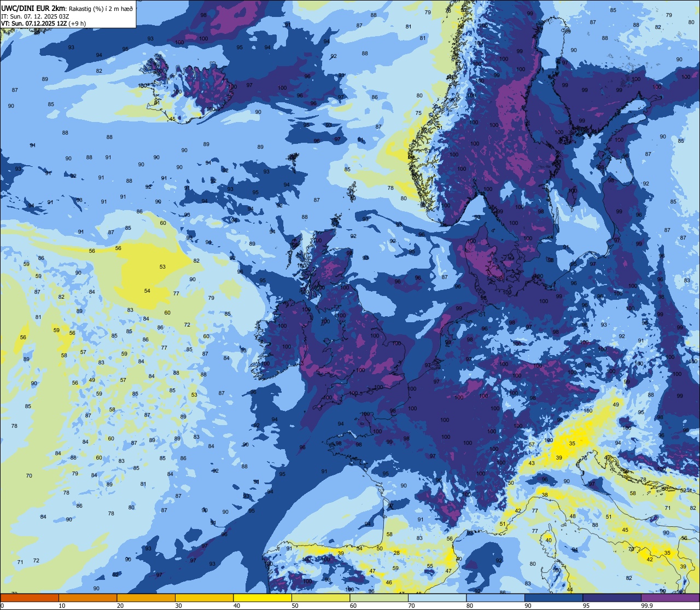700x610 pixels.
Task: Click the 20–30 amber legend swatch
Action: [146, 597]
